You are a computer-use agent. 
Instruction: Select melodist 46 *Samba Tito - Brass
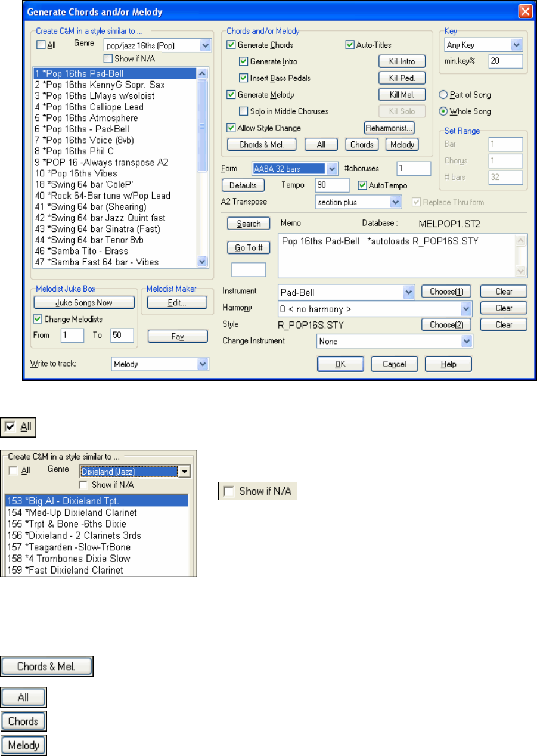pos(114,251)
